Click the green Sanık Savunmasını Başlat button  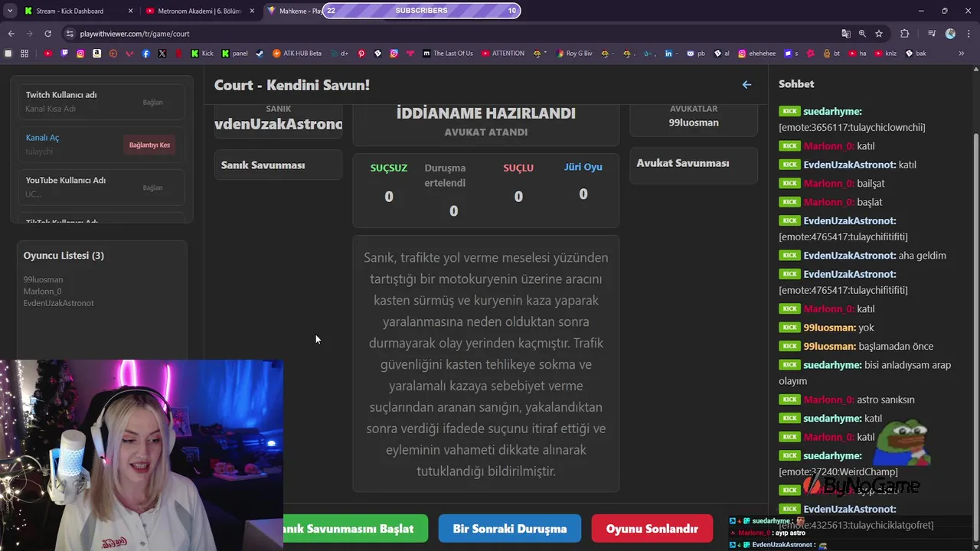pyautogui.click(x=356, y=529)
